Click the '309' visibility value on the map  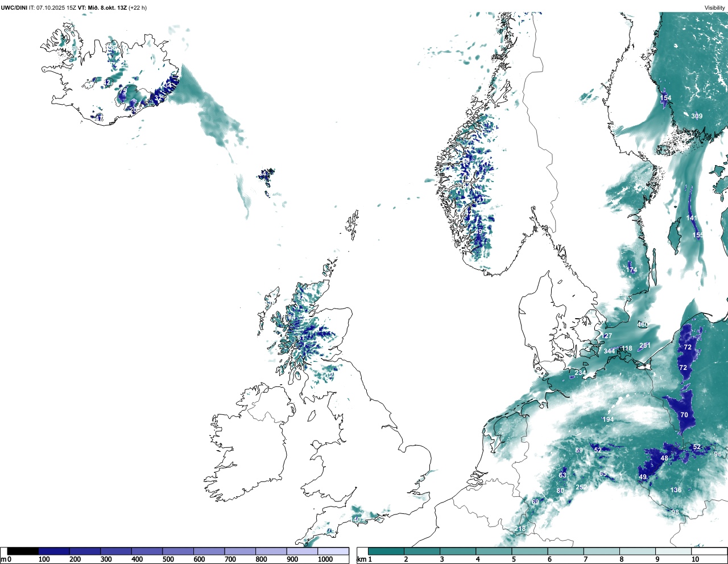click(x=697, y=116)
